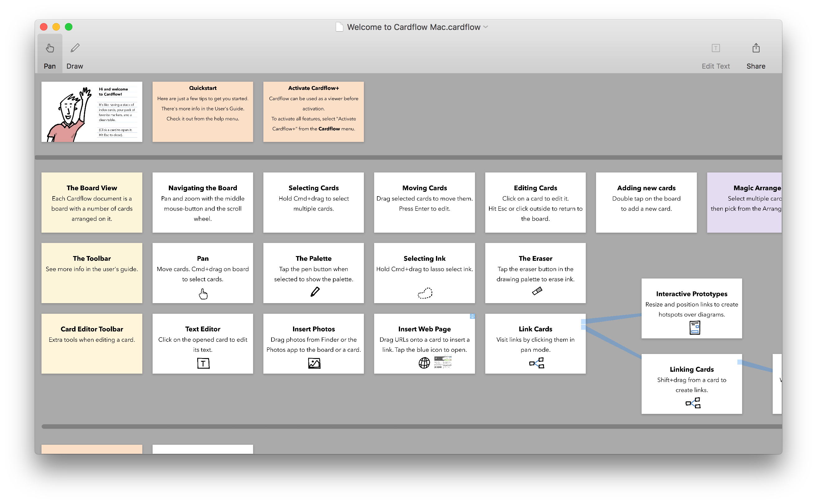Click the Welcome illustration card
The image size is (817, 504).
tap(92, 112)
